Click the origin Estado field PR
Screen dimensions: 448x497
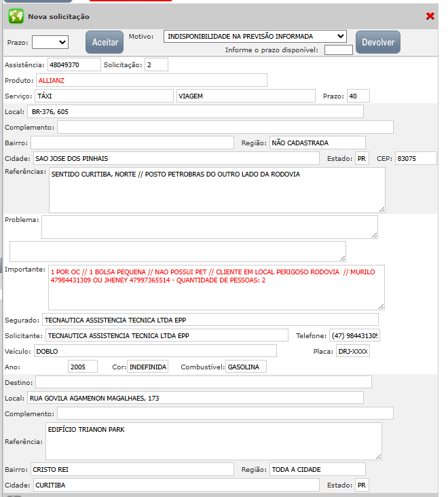coord(362,158)
